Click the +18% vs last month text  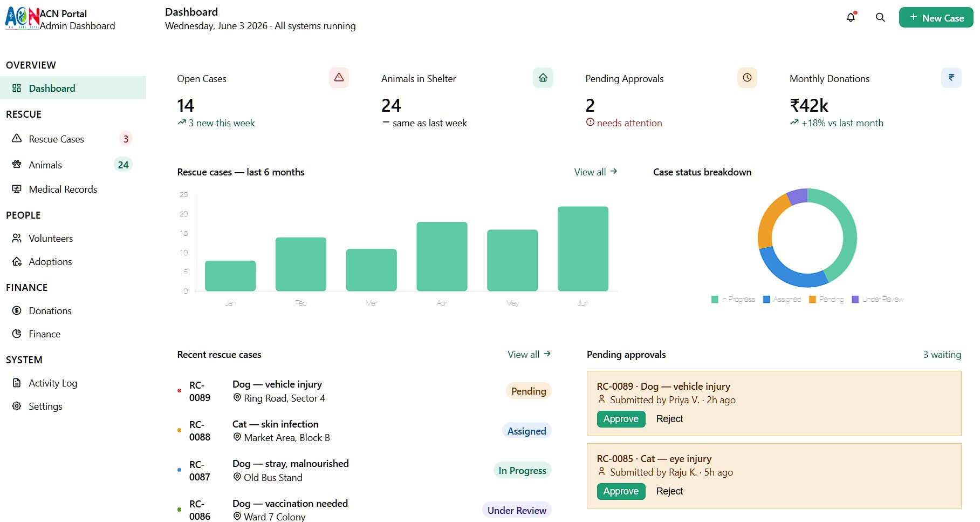(x=842, y=123)
